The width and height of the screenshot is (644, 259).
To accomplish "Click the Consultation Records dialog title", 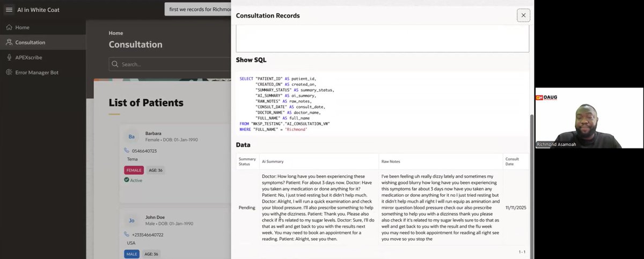I will [x=268, y=16].
